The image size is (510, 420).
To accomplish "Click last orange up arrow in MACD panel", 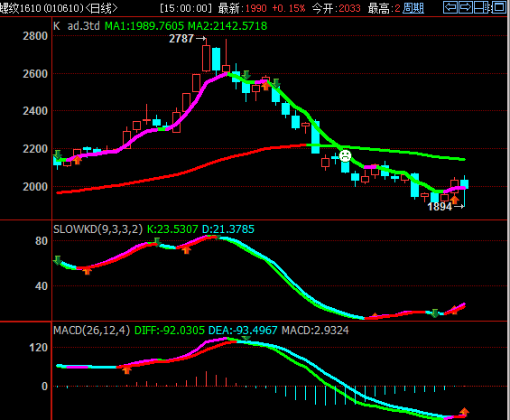I will coord(464,412).
